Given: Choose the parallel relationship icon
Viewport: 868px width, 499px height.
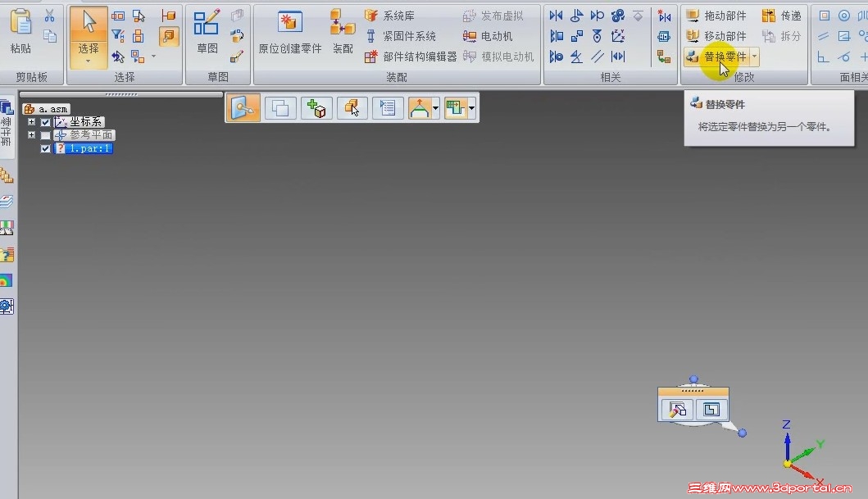Looking at the screenshot, I should point(597,57).
